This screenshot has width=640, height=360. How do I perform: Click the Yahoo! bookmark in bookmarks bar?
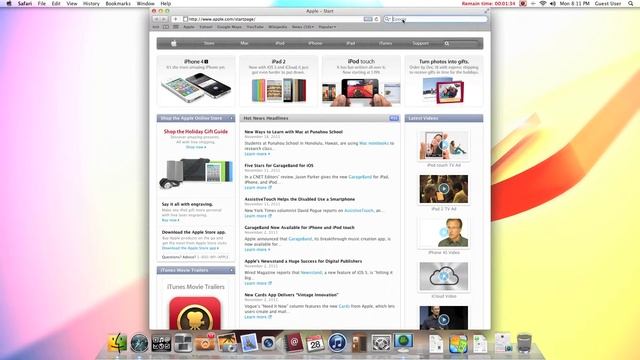click(x=206, y=27)
